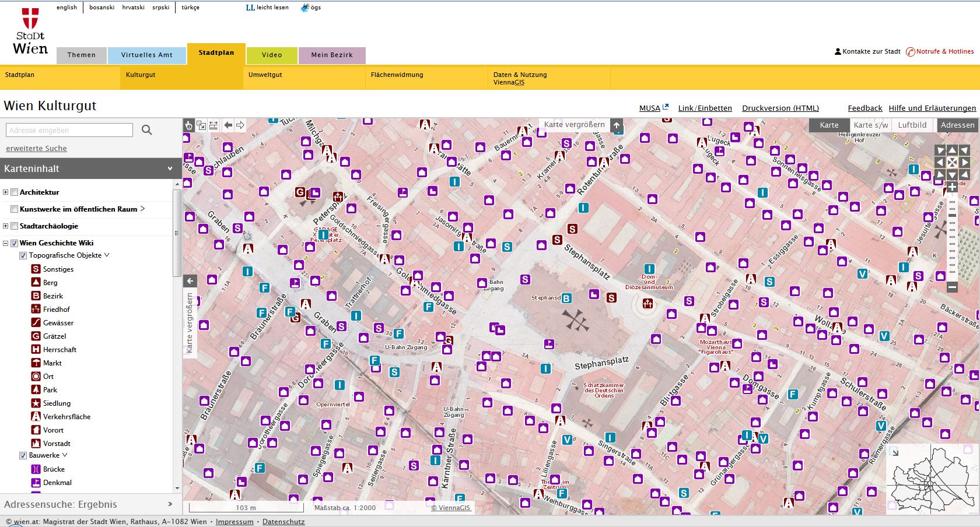Switch map to Karte s/w view

click(871, 125)
